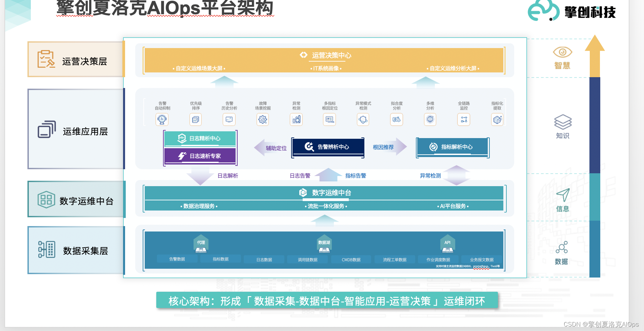
Task: Click the paper plane icon above 信息
Action: (x=563, y=195)
